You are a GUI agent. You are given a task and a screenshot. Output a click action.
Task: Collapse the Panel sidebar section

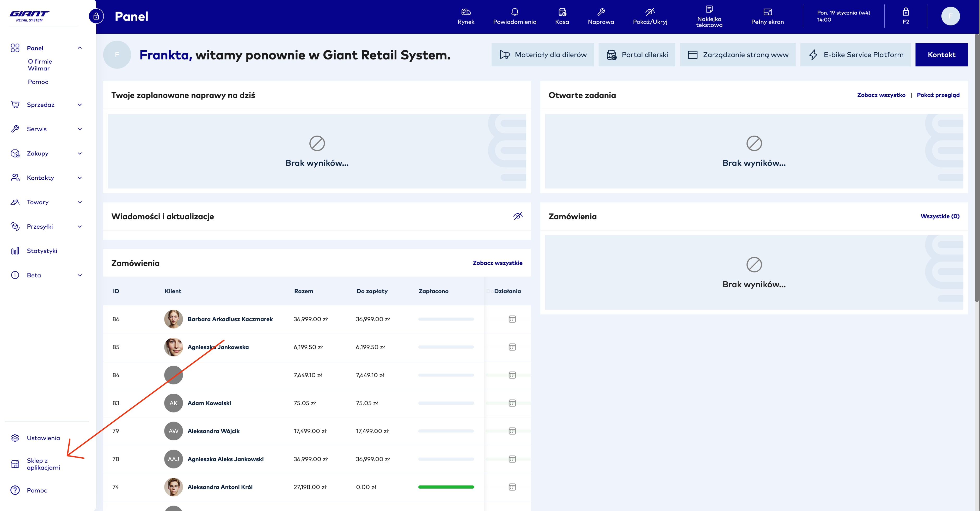pos(79,48)
